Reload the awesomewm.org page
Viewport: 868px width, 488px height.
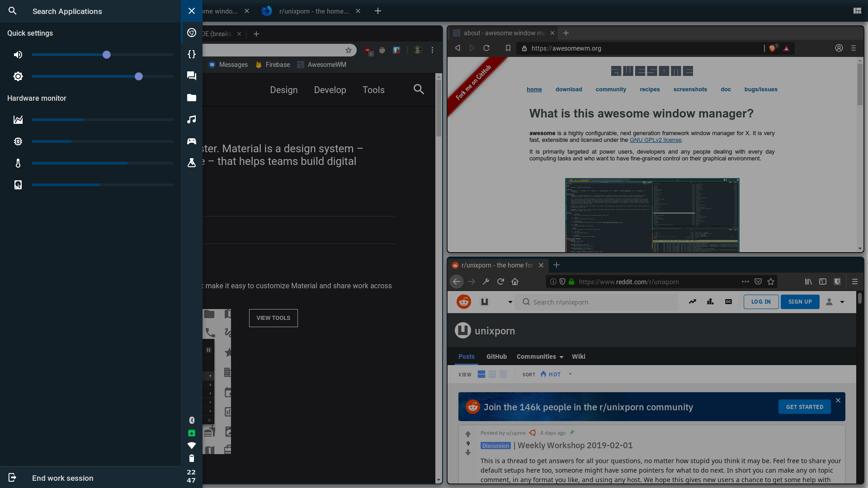coord(486,48)
